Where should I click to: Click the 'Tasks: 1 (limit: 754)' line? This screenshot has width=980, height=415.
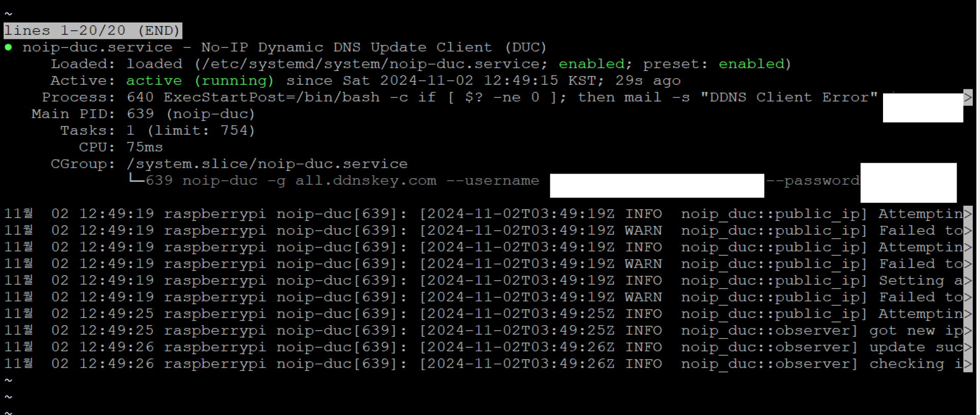(157, 131)
